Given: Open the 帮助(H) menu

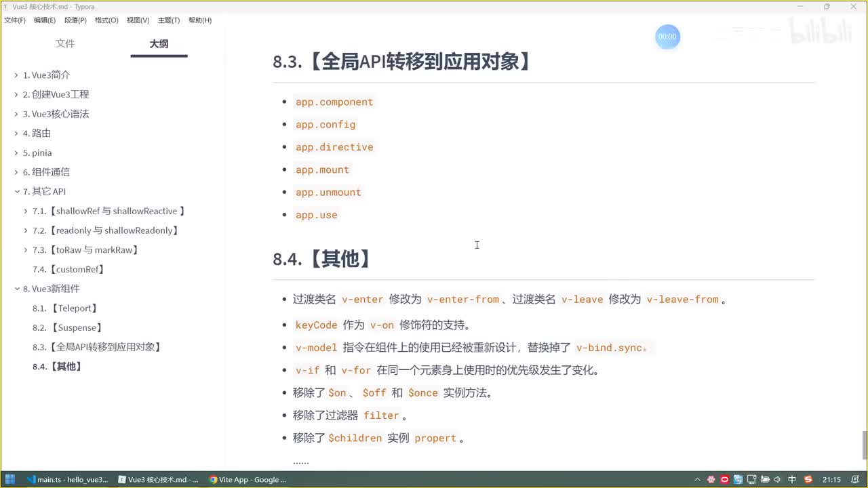Looking at the screenshot, I should (199, 20).
